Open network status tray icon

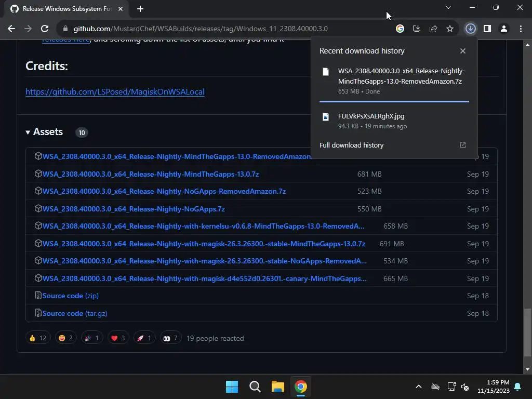(451, 387)
